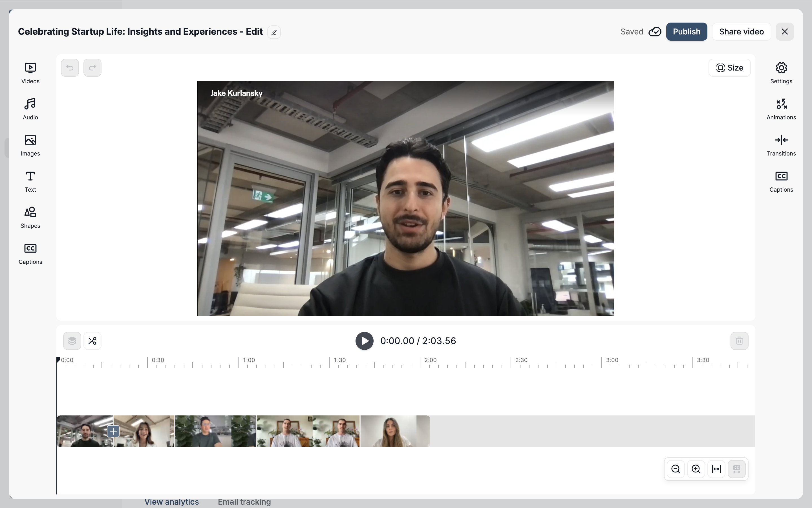Viewport: 812px width, 508px height.
Task: Jump to the 0:30 mark on the ruler
Action: pos(158,360)
